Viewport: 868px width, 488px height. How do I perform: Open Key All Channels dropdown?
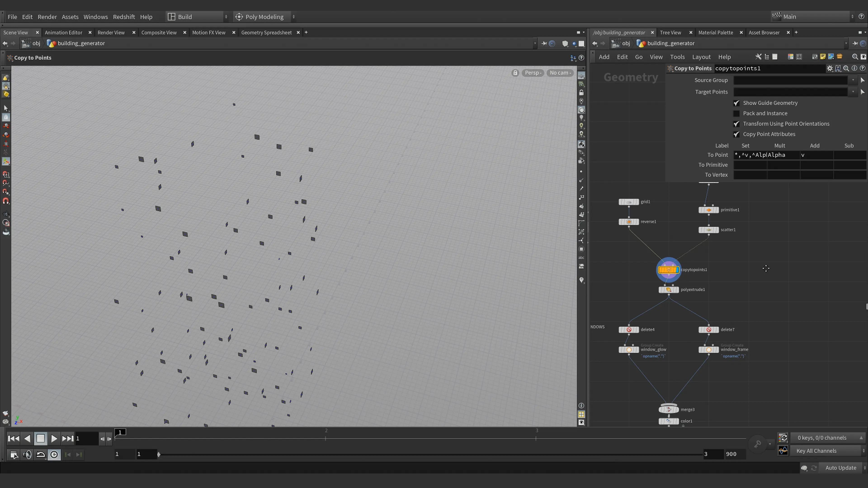[828, 451]
